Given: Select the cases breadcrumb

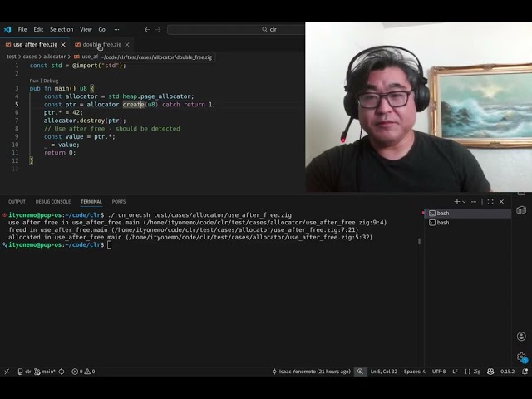Looking at the screenshot, I should click(30, 57).
